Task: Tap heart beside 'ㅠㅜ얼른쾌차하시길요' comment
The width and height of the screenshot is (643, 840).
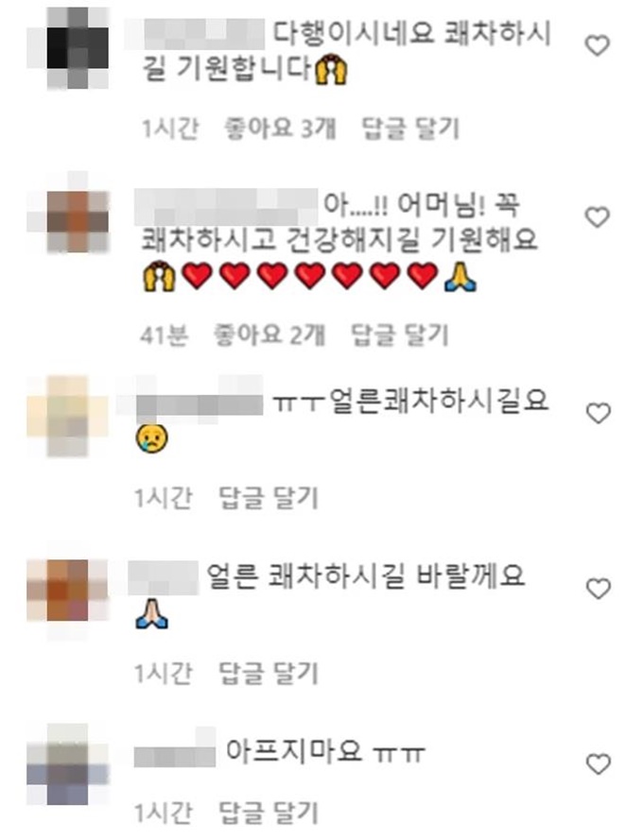Action: click(x=598, y=413)
